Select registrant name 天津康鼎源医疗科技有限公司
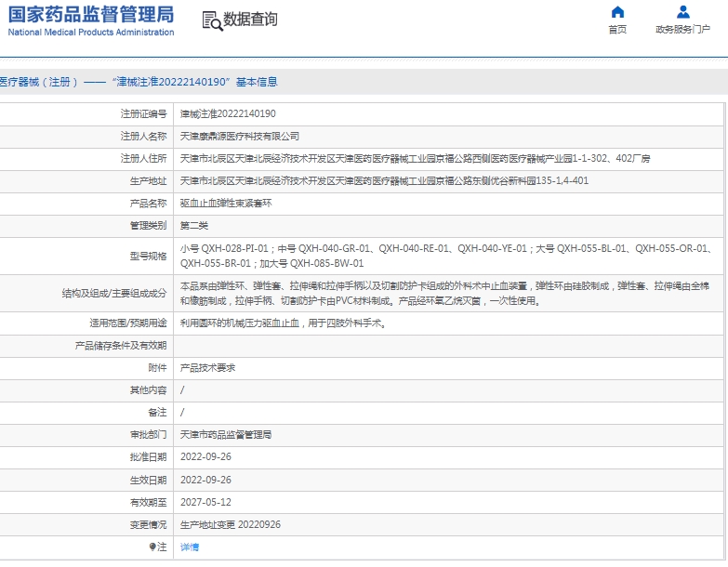Viewport: 728px width, 567px height. coord(240,136)
